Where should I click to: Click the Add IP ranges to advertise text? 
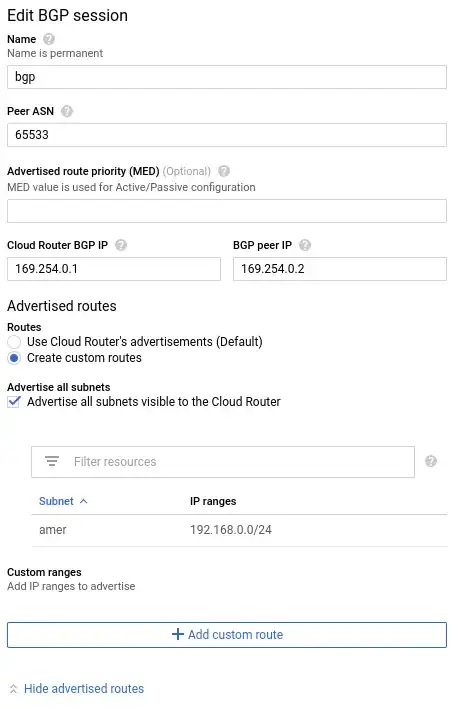[x=71, y=586]
